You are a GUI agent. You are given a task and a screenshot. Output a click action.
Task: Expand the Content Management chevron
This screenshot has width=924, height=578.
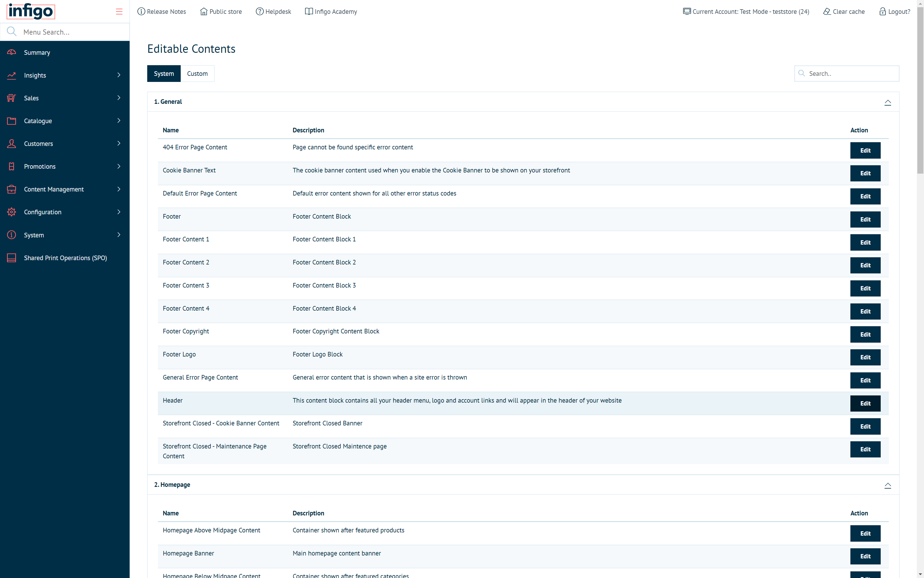point(119,189)
